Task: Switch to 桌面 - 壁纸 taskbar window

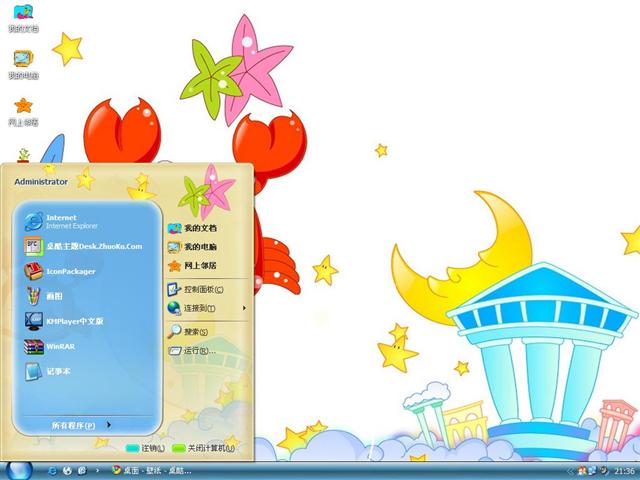Action: (x=152, y=471)
